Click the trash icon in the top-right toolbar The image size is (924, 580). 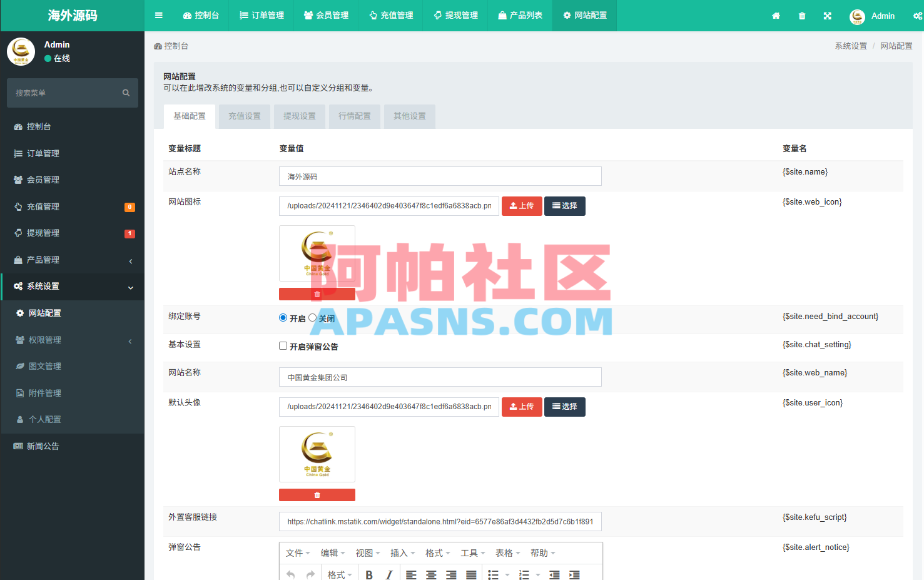tap(801, 15)
